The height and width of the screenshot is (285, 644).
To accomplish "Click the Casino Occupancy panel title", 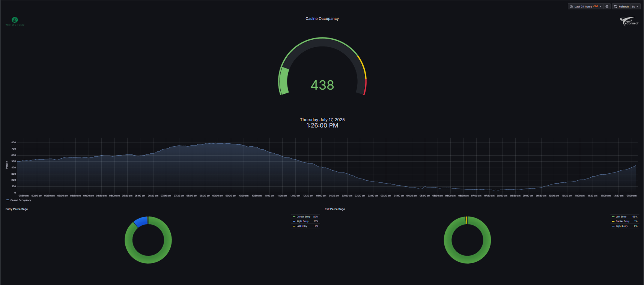I will pos(322,18).
